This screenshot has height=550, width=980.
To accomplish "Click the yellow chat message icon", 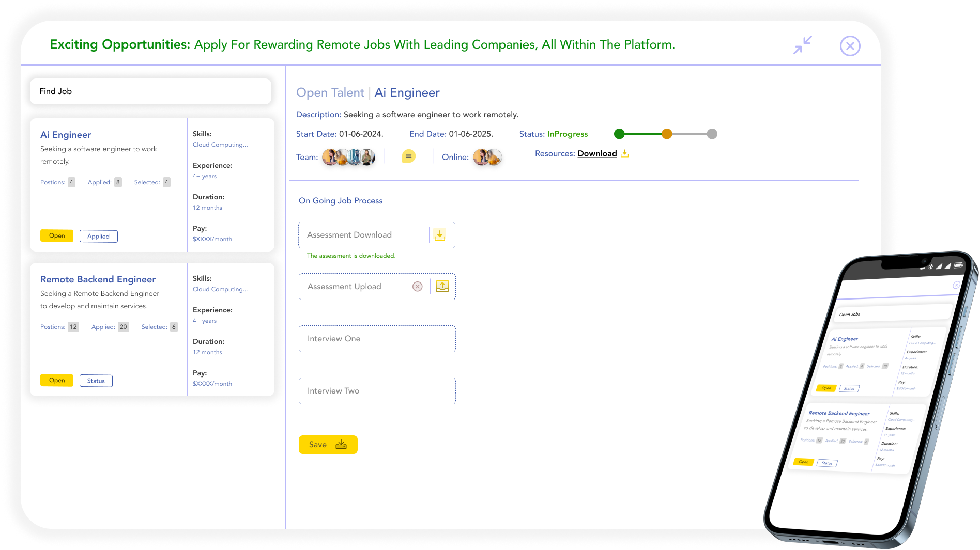I will pos(408,156).
